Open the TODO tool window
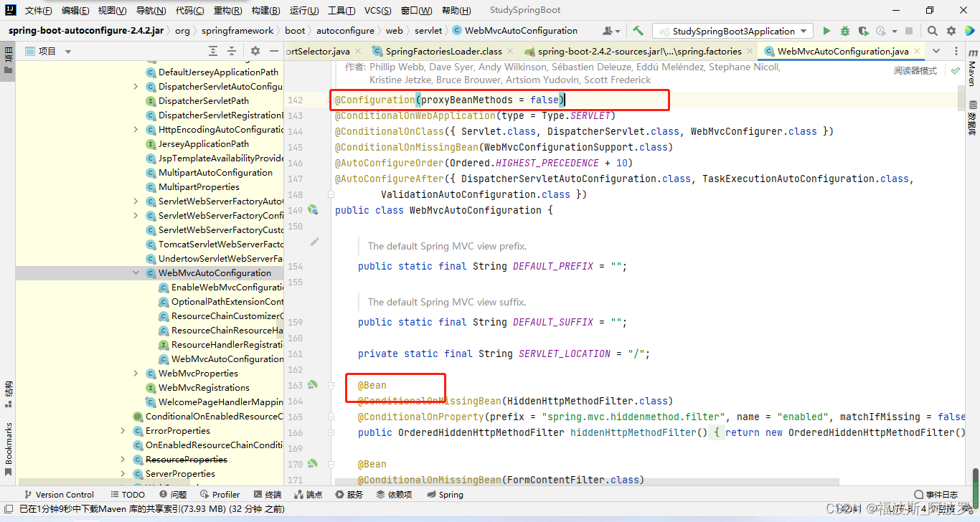The image size is (980, 522). pyautogui.click(x=128, y=494)
